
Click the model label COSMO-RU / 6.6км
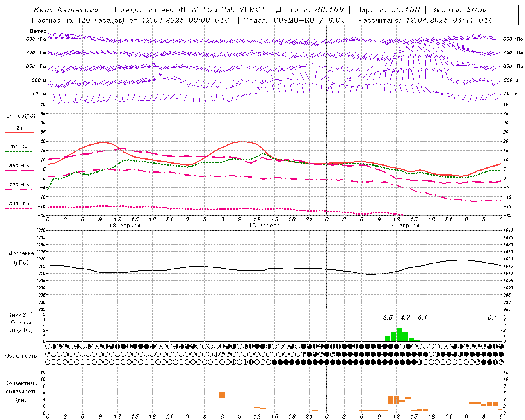[310, 20]
